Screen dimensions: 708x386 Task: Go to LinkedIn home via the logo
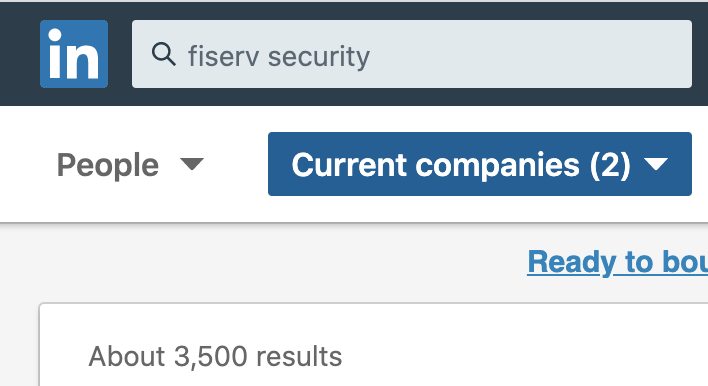(x=74, y=54)
